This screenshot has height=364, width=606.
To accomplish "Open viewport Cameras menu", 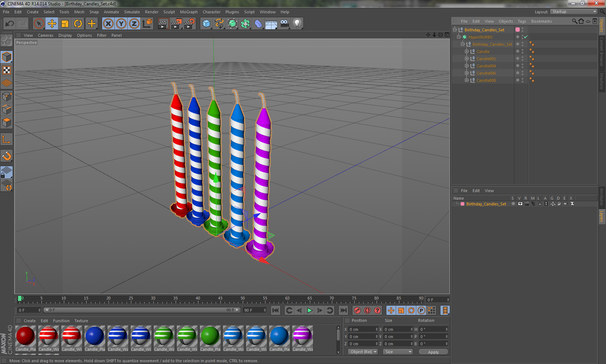I will pos(45,35).
